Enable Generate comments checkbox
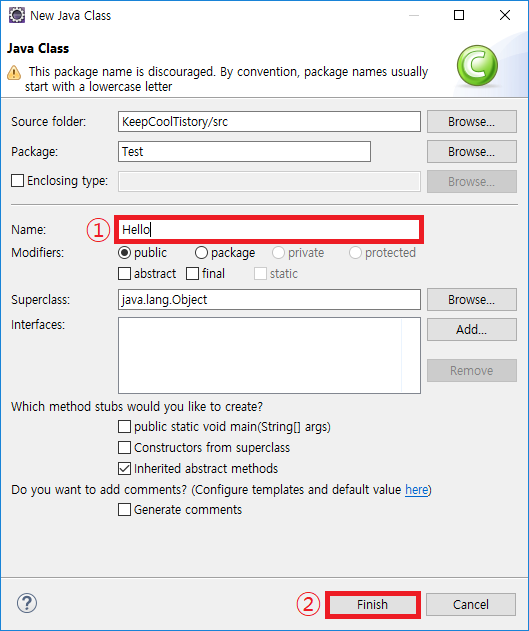The image size is (529, 631). coord(124,509)
